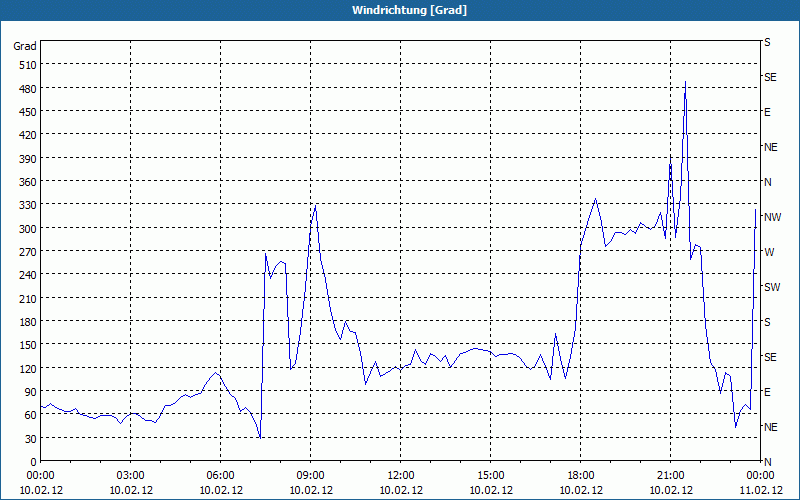
Task: Select the 270 left axis value
Action: click(28, 252)
